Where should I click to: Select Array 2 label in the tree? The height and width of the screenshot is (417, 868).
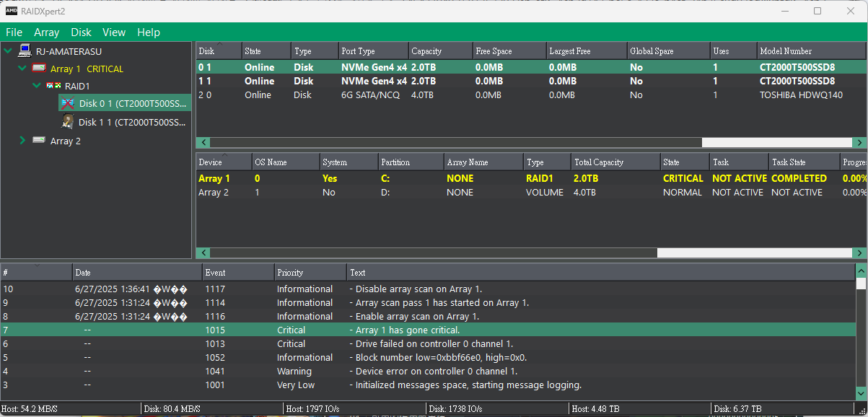(66, 141)
